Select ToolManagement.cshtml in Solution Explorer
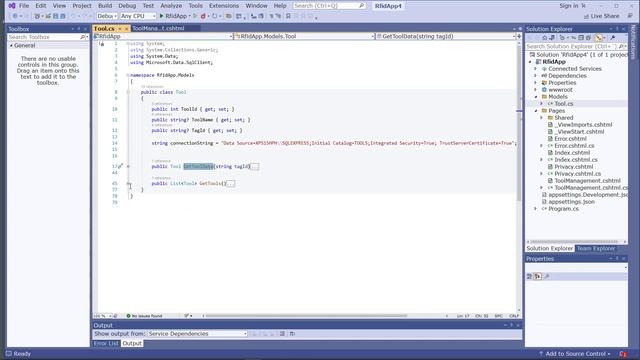 click(x=587, y=180)
